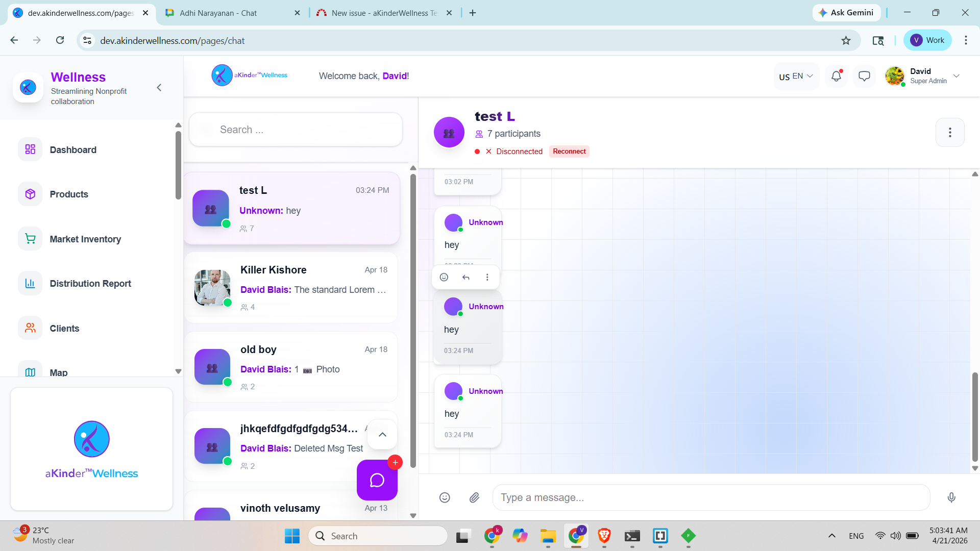Open the three-dot menu on hovered message
The image size is (980, 551).
pos(487,277)
